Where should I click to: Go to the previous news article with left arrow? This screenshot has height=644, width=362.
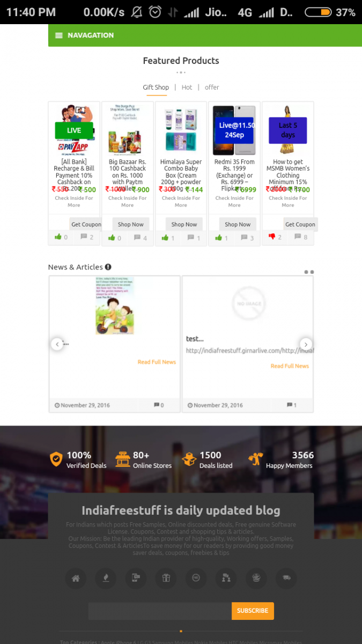pyautogui.click(x=57, y=344)
